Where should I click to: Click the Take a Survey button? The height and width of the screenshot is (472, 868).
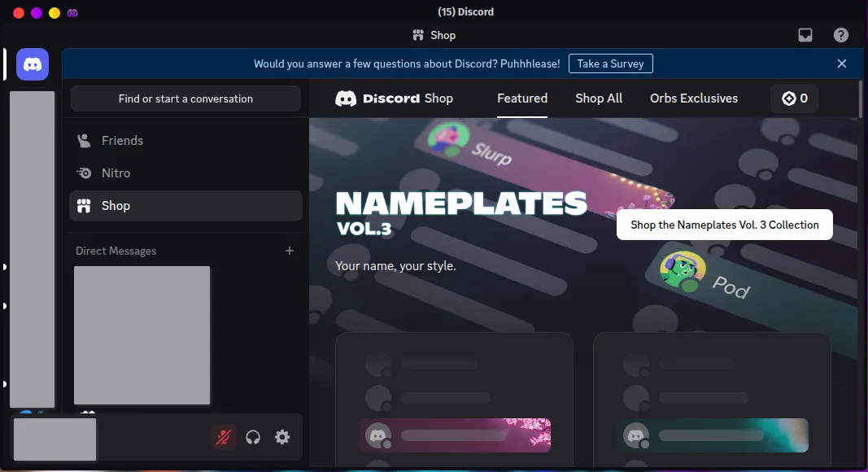pos(610,63)
